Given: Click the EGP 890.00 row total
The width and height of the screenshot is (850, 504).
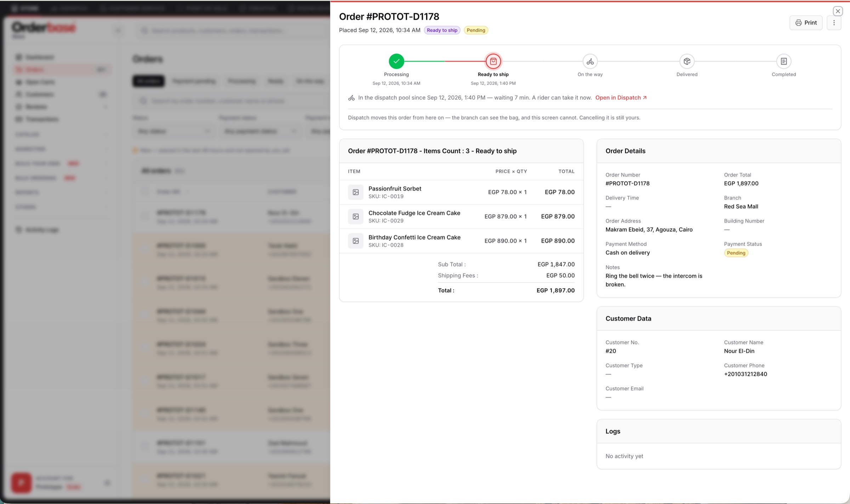Looking at the screenshot, I should (558, 241).
